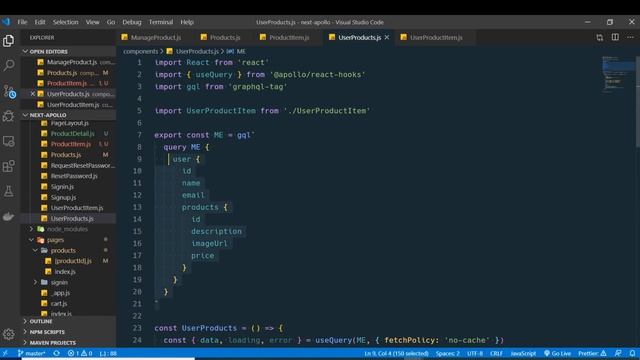Image resolution: width=640 pixels, height=360 pixels.
Task: Open the Manage gear icon in activity bar
Action: click(x=9, y=334)
